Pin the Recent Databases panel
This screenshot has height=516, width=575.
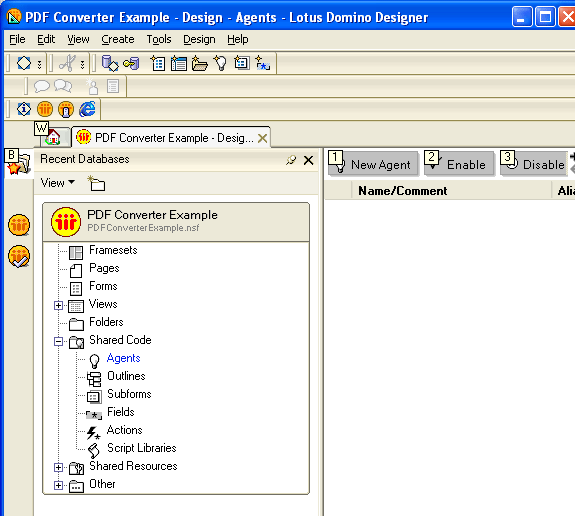291,160
